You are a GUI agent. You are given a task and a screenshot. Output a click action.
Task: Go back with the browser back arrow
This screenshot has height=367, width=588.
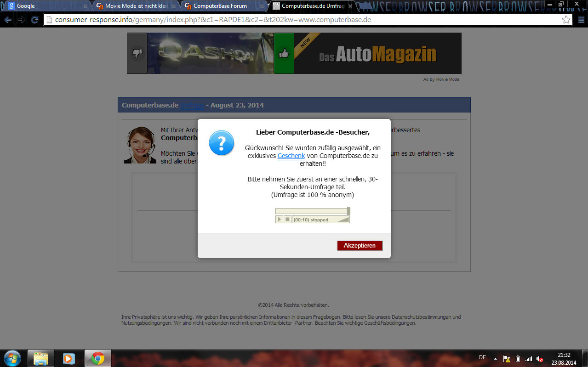pyautogui.click(x=8, y=20)
